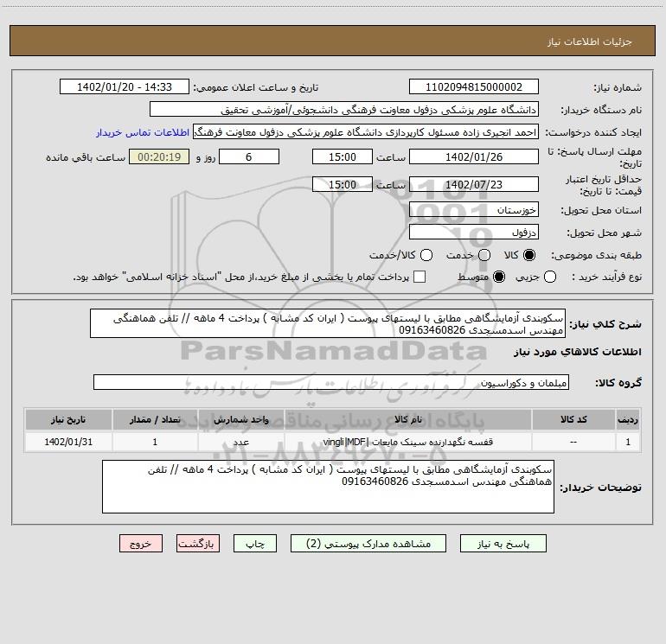Image resolution: width=666 pixels, height=644 pixels.
Task: Click the بازگشت back button
Action: pyautogui.click(x=198, y=544)
